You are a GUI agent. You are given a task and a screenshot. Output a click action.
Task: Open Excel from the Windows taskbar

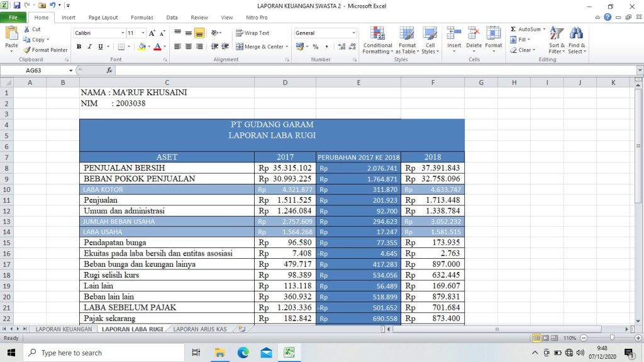pyautogui.click(x=289, y=353)
